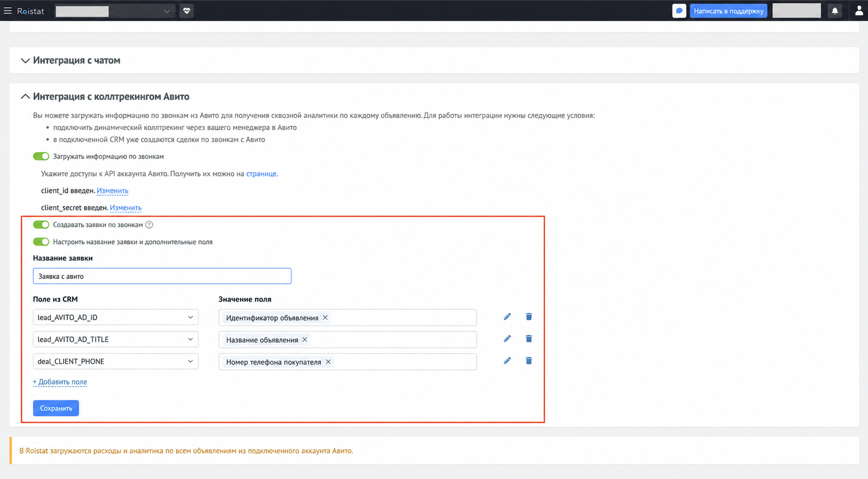Expand the Интеграция с чатом section
This screenshot has width=868, height=479.
(x=25, y=61)
